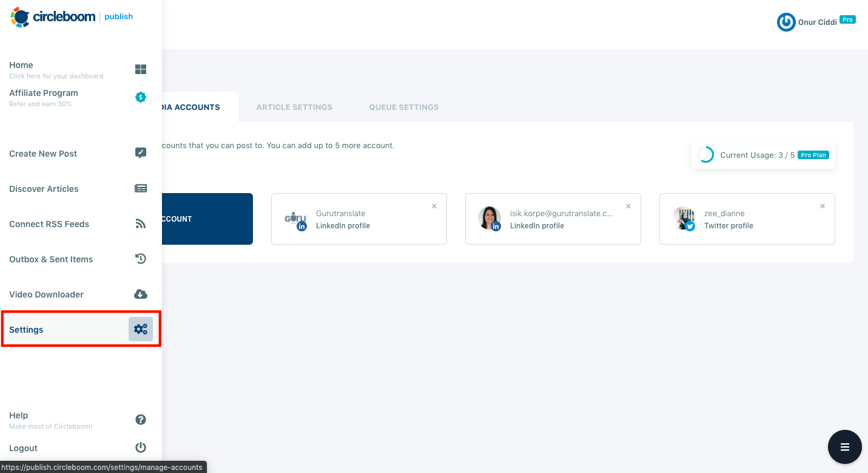The height and width of the screenshot is (473, 868).
Task: Click the Create New Post edit icon
Action: click(141, 153)
